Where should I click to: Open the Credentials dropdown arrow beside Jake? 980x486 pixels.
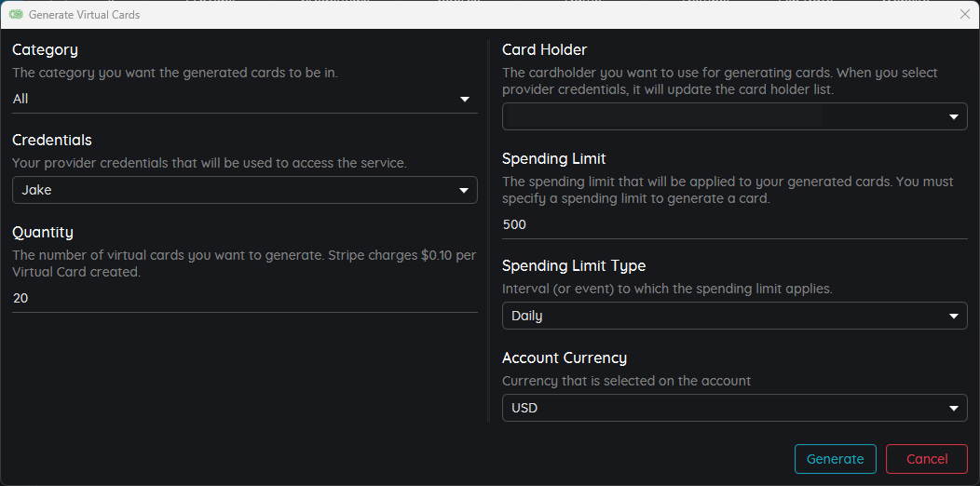(464, 191)
